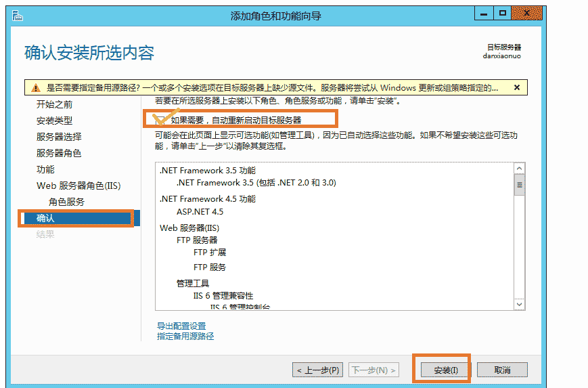Go to the 服务器角色 step

(59, 153)
